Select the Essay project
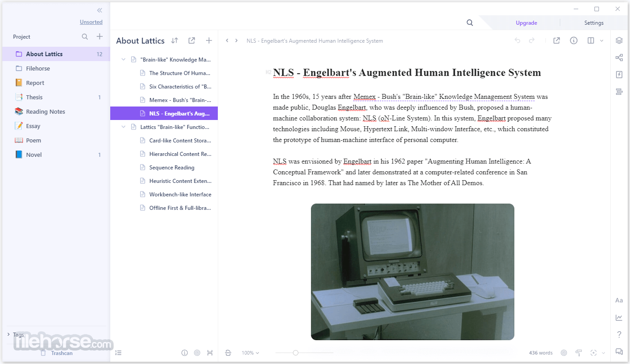The width and height of the screenshot is (630, 364). point(56,126)
